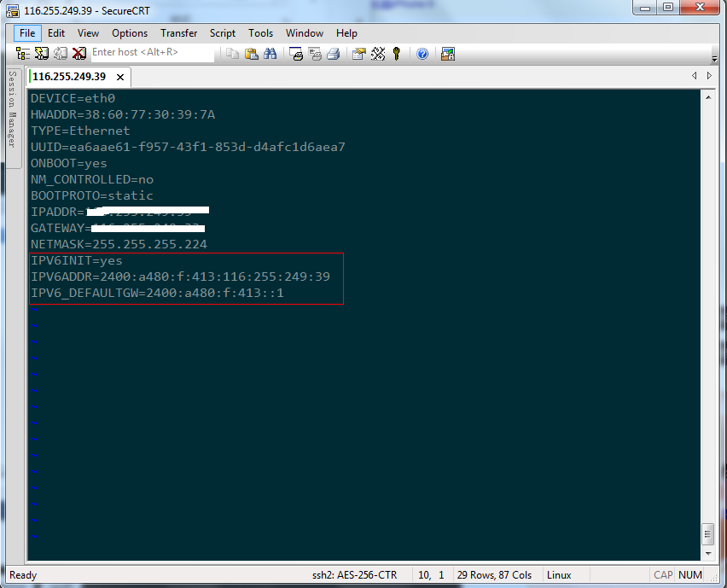Open Session Options toolbar icon

(358, 54)
